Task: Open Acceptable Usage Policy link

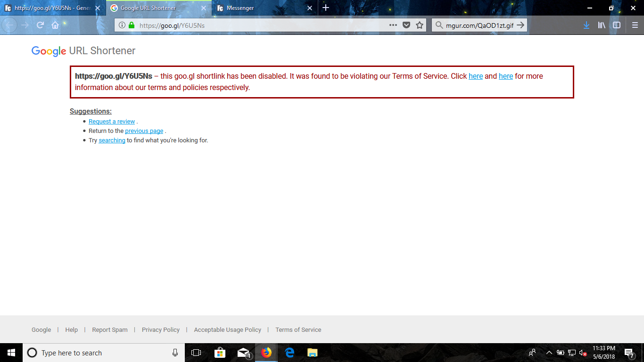Action: click(x=228, y=330)
